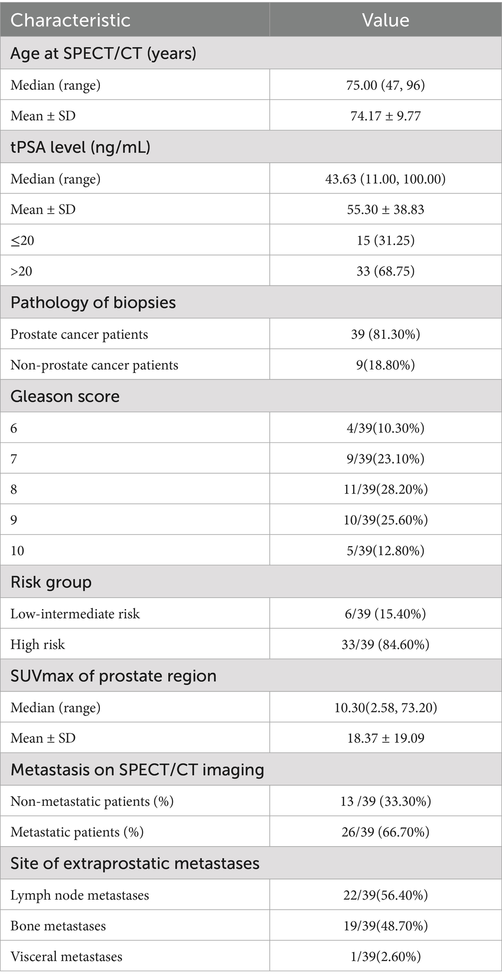Click the Lymph node metastases row label
The image size is (502, 980).
pos(80,895)
